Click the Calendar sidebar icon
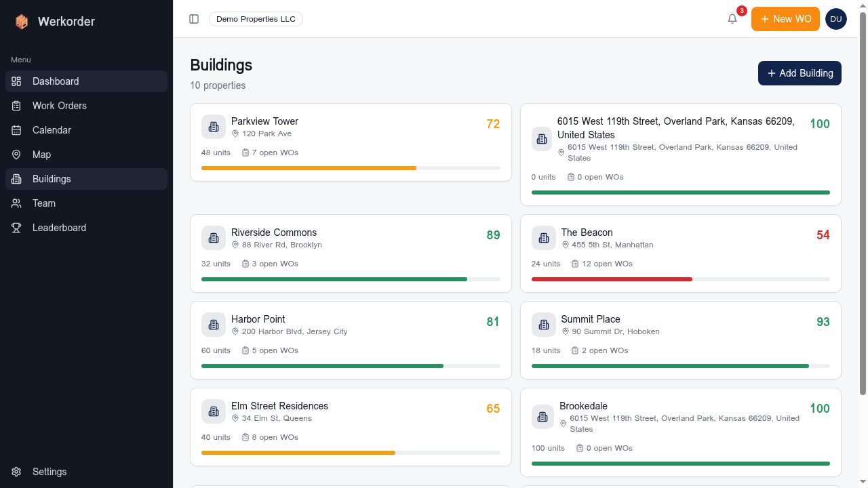The width and height of the screenshot is (868, 488). pyautogui.click(x=17, y=130)
